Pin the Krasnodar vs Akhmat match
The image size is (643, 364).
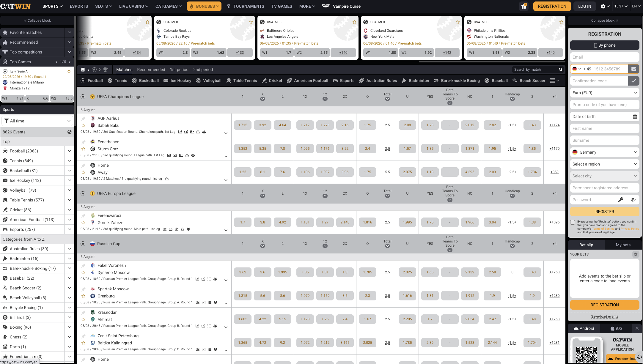(x=83, y=313)
